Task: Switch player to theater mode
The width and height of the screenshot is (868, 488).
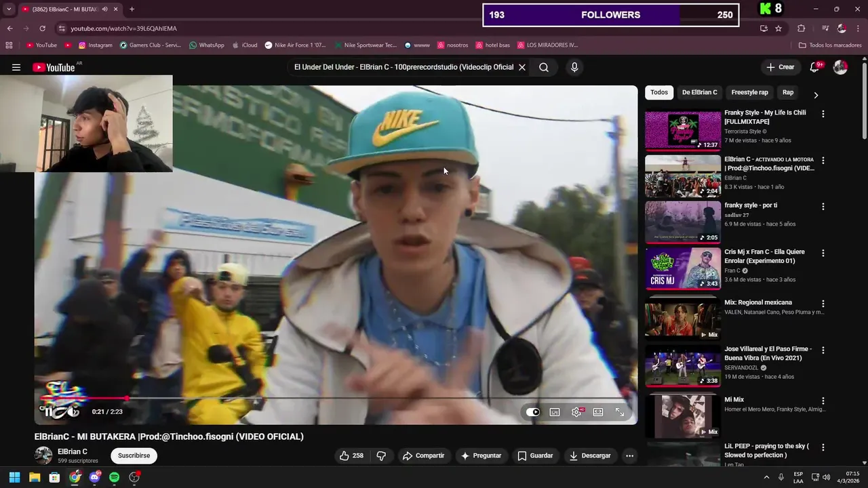Action: [x=598, y=412]
